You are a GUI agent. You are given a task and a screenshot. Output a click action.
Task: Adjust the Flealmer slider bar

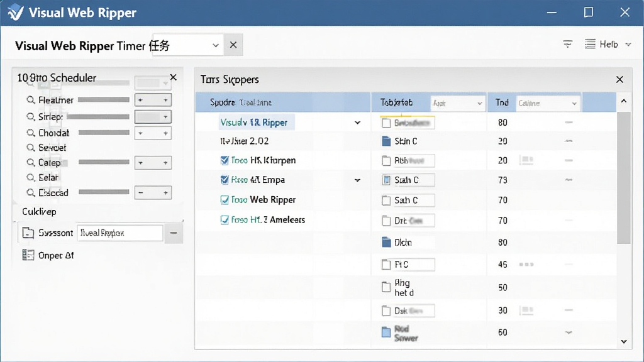[x=104, y=100]
